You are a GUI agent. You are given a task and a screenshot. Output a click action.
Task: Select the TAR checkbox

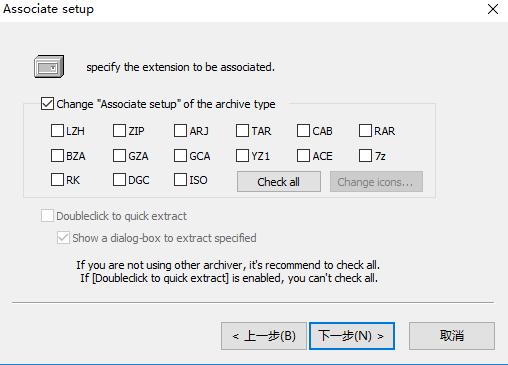[242, 131]
